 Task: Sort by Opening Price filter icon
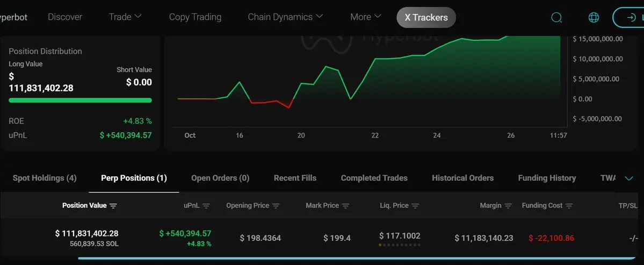coord(276,206)
